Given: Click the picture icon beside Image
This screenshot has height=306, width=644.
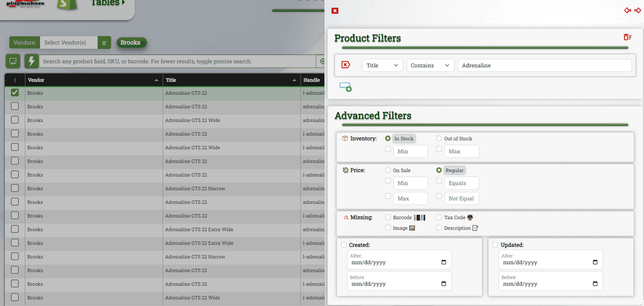Looking at the screenshot, I should click(x=413, y=228).
